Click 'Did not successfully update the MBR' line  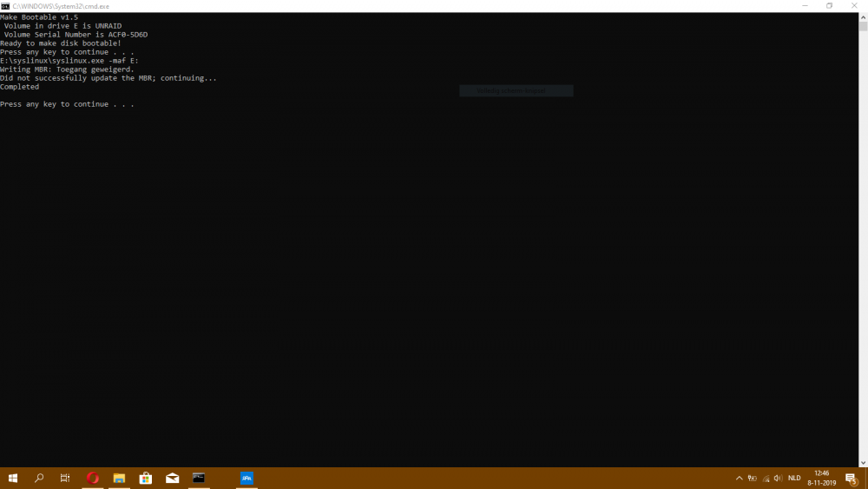(x=108, y=78)
